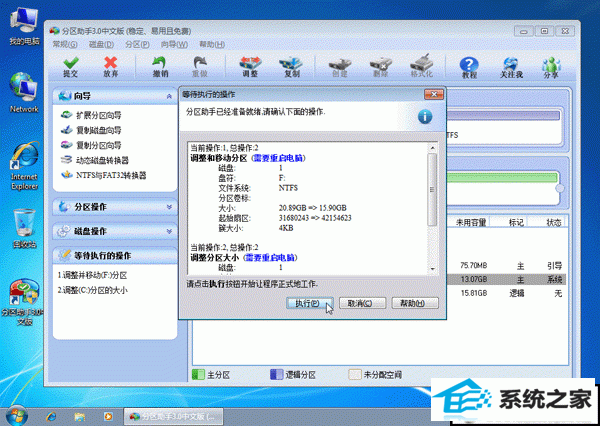The width and height of the screenshot is (600, 426).
Task: Expand the 分区操作 panel
Action: click(115, 207)
